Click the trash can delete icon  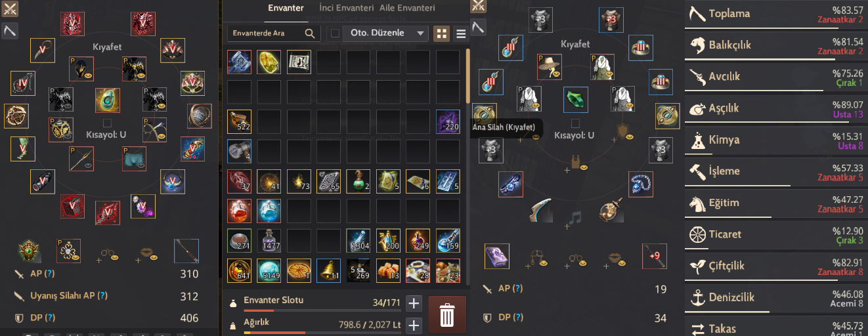pyautogui.click(x=447, y=315)
